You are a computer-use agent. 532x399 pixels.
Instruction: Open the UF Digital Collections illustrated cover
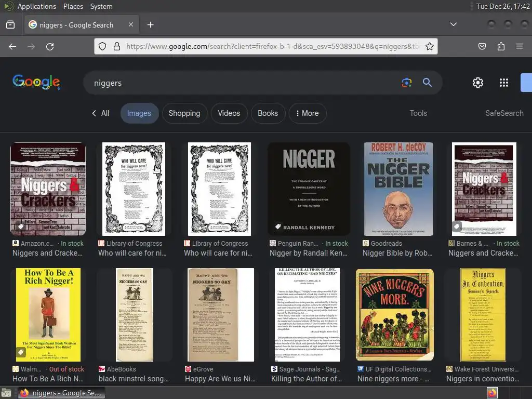tap(395, 314)
